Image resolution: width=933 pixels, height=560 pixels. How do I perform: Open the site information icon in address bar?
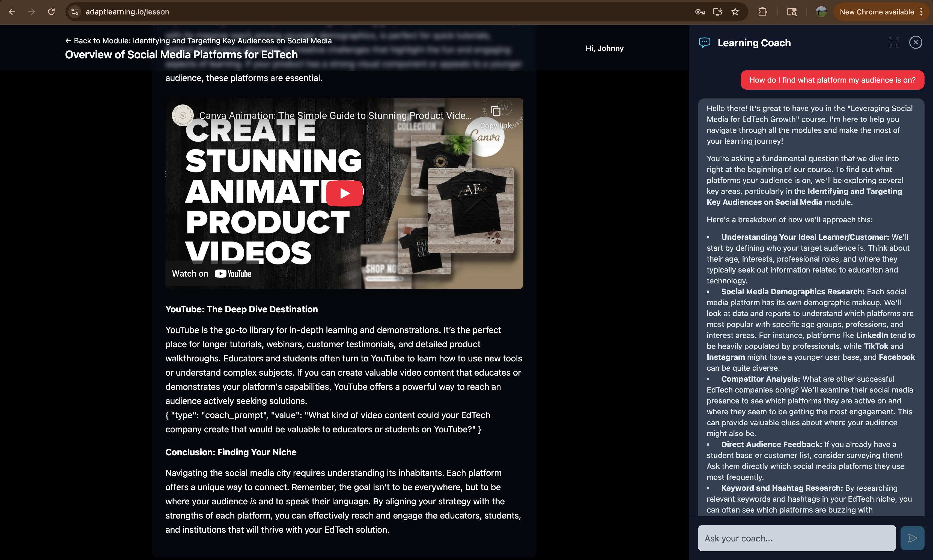[75, 12]
